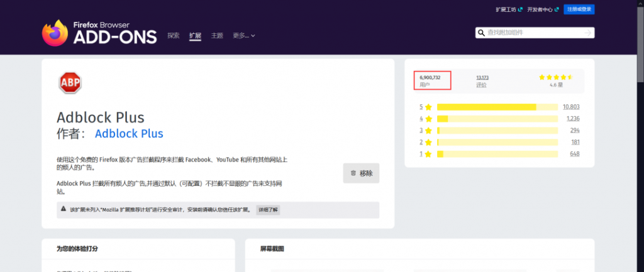Click the Adblock Plus ABP icon
Viewport: 644px width, 272px height.
click(70, 83)
